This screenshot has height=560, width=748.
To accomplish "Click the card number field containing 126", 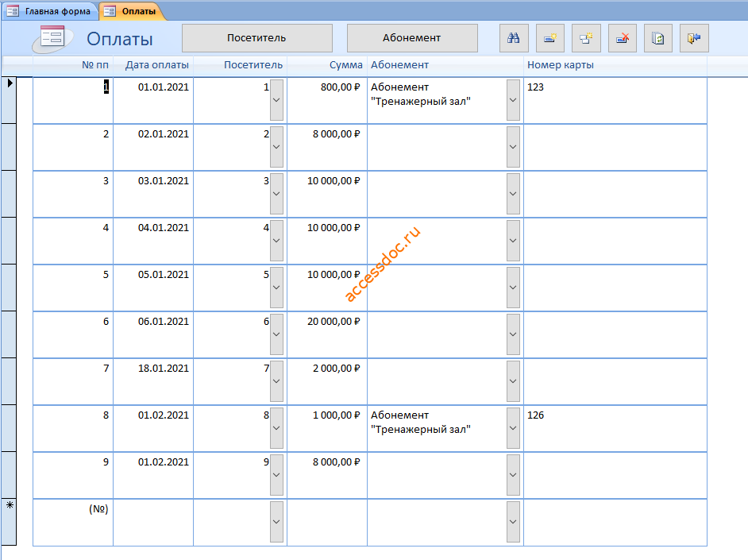I will pyautogui.click(x=615, y=428).
